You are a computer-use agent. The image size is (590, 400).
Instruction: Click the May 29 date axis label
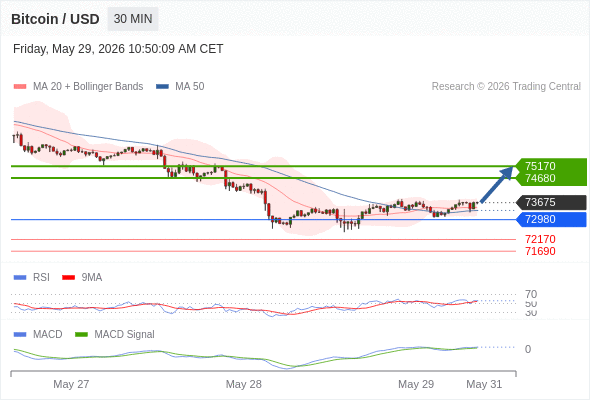(416, 384)
